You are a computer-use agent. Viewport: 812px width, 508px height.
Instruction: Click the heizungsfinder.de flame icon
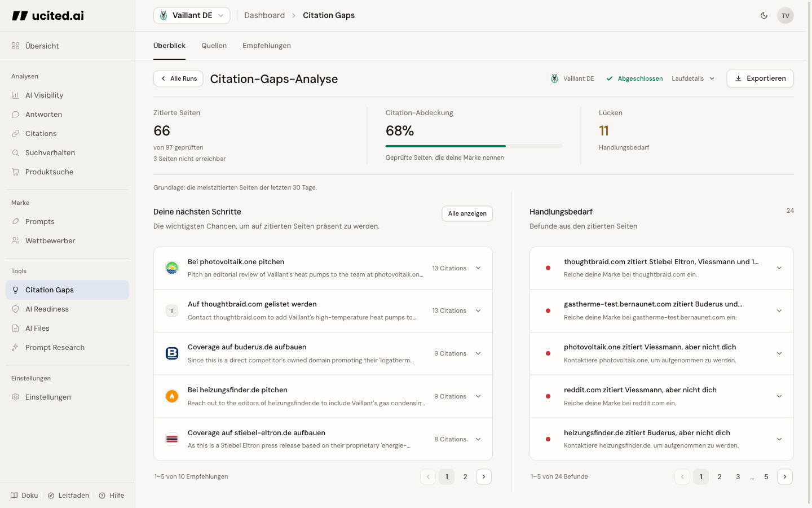point(172,396)
